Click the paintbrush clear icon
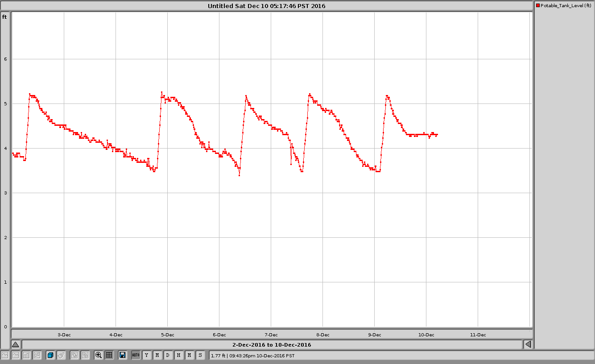595x364 pixels. click(61, 355)
